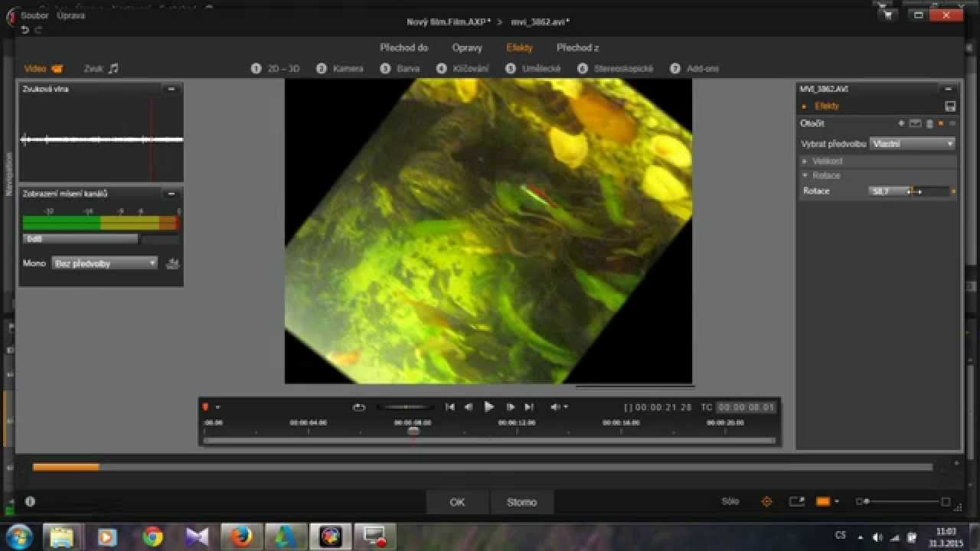Toggle the Otočit effect enabled orange indicator
This screenshot has height=551, width=980.
tap(941, 123)
